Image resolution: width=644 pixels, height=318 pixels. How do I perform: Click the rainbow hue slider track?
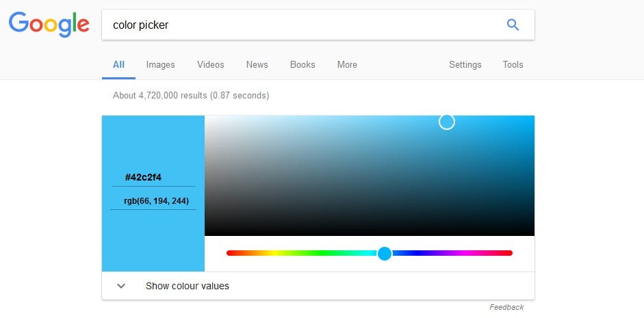coord(370,253)
